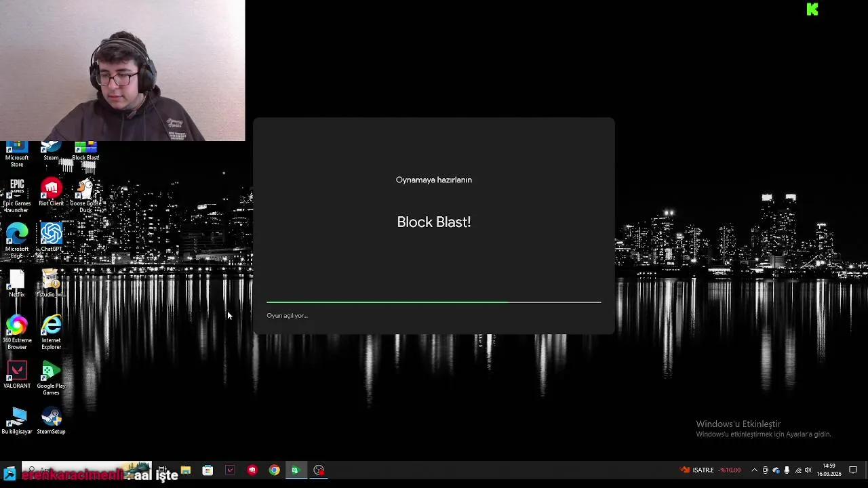Open the Google Play Games desktop shortcut
Screen dimensions: 868x488
coord(51,378)
